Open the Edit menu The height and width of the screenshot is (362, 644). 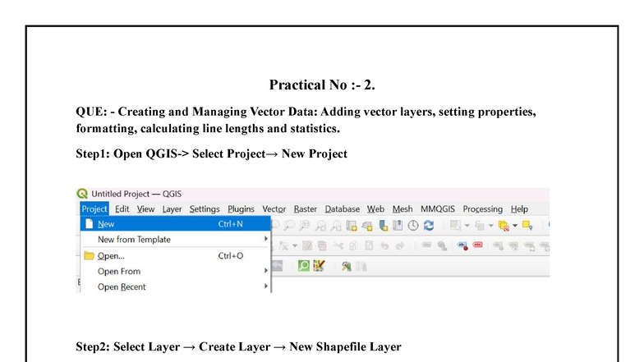pyautogui.click(x=122, y=208)
